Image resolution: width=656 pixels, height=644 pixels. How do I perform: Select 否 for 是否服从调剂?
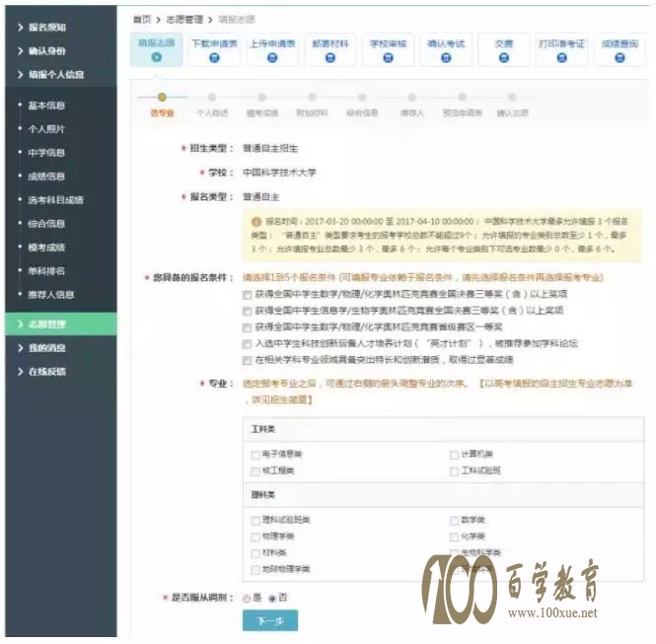272,599
